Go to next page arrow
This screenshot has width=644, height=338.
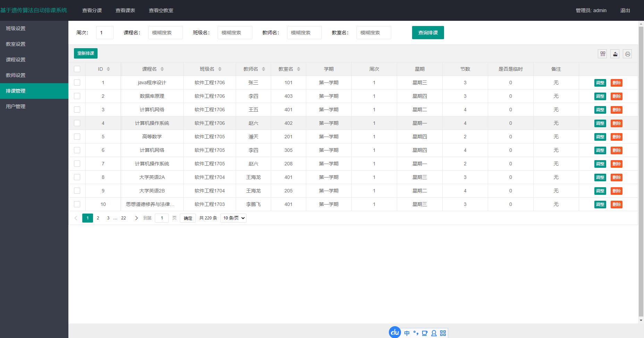click(x=136, y=218)
